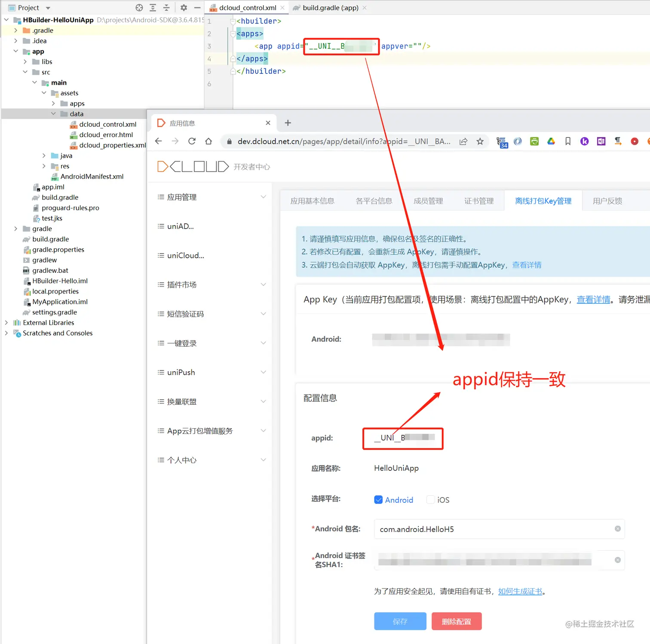
Task: Click the extension icon with 34 badge
Action: point(502,142)
